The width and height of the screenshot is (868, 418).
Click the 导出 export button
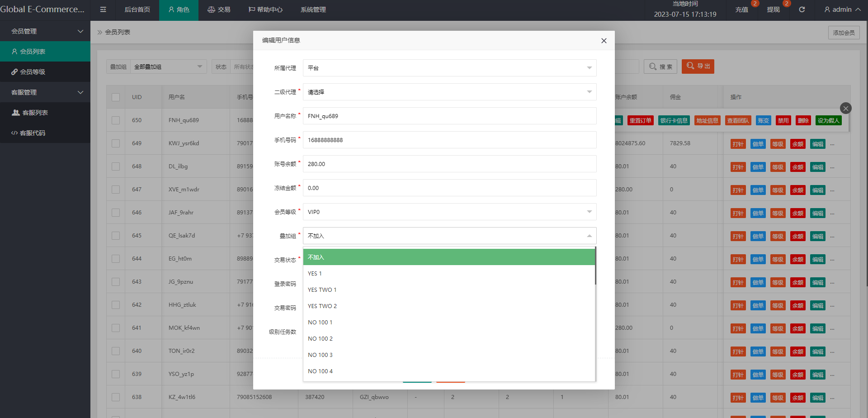698,66
